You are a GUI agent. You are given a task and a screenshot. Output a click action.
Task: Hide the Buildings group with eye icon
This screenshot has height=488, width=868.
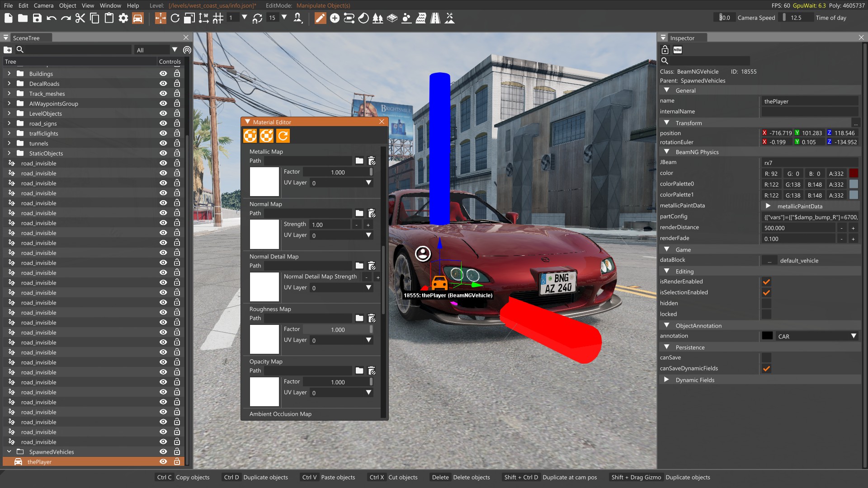point(163,74)
